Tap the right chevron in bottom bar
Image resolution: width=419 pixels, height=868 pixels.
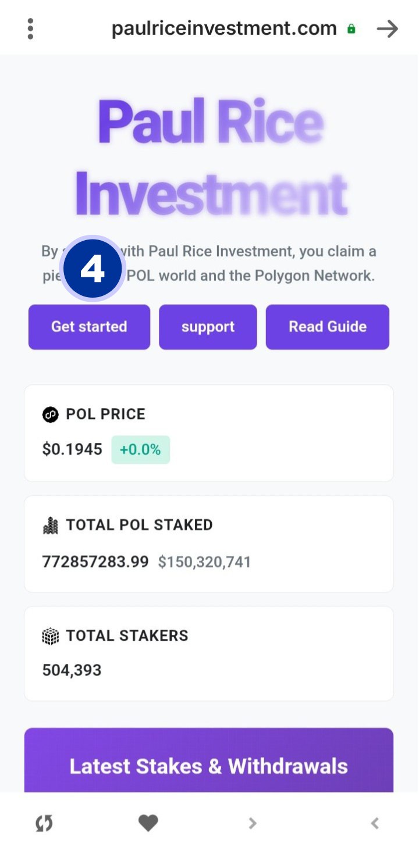(252, 823)
